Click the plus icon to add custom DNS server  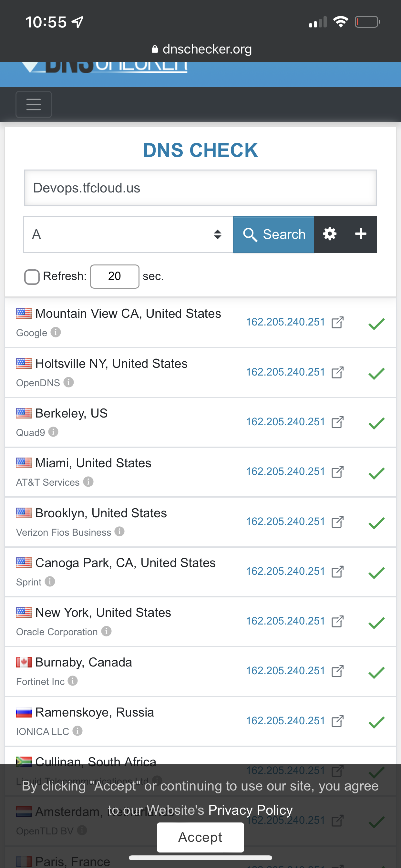[x=361, y=234]
